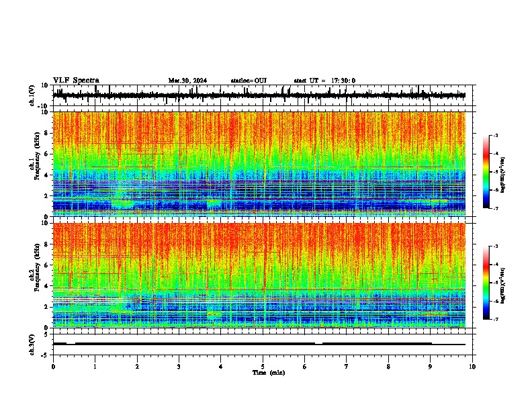Click the "2" kHz tick of ch.2 spectrogram
This screenshot has width=532, height=411.
tap(46, 307)
